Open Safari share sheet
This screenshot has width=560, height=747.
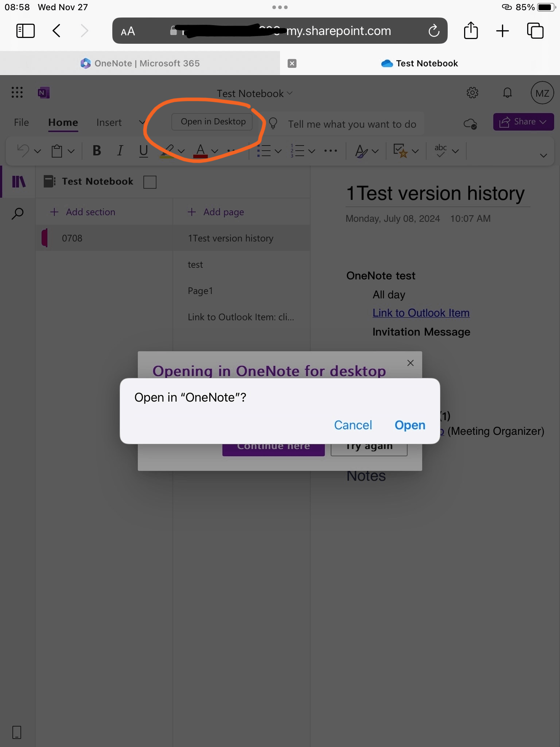click(471, 30)
